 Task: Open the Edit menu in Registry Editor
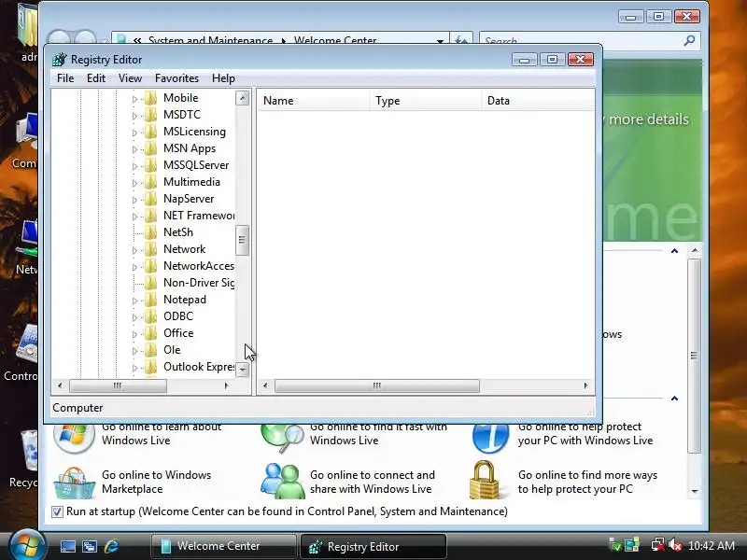click(96, 78)
